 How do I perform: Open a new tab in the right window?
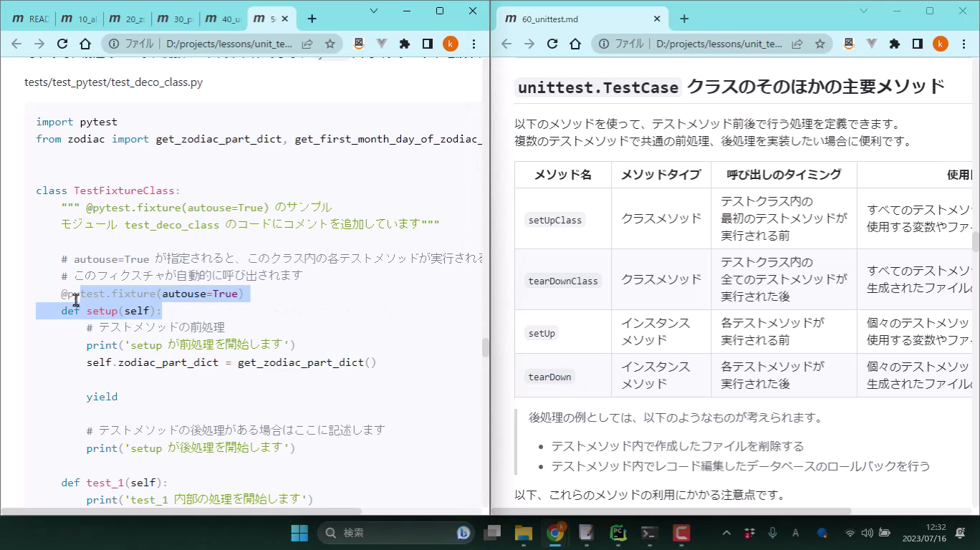(x=683, y=19)
